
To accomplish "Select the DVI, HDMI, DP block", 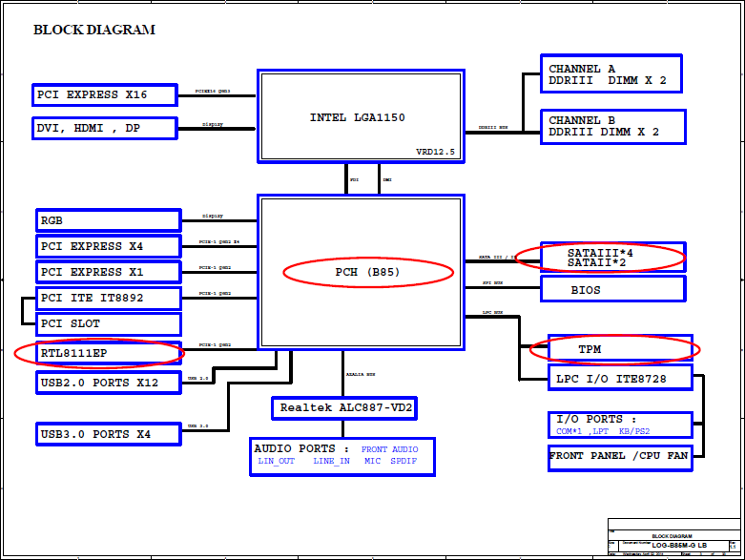I will [x=105, y=128].
